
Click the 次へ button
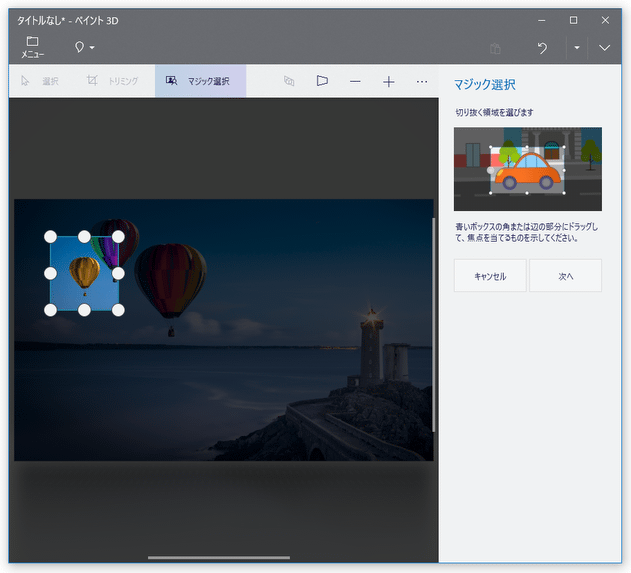565,276
